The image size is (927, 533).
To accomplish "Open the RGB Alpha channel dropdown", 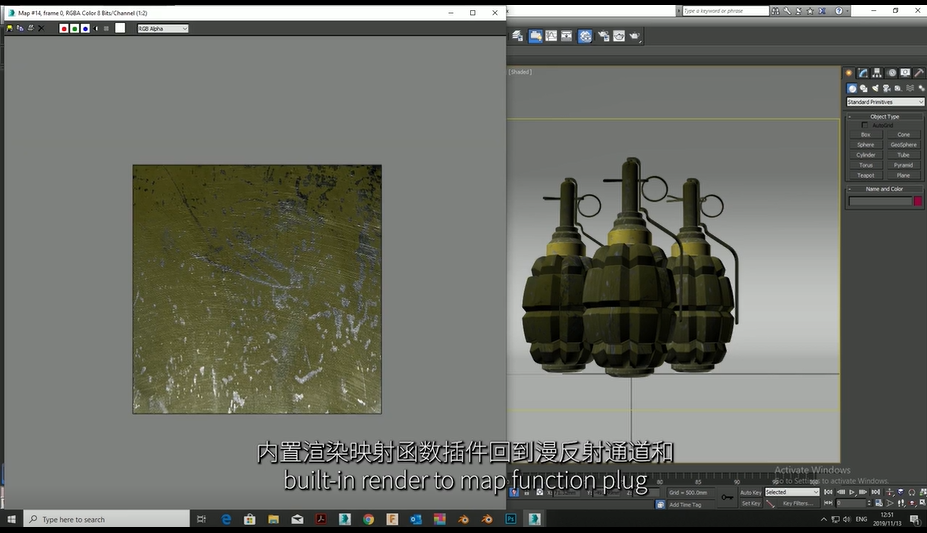I will (x=163, y=28).
